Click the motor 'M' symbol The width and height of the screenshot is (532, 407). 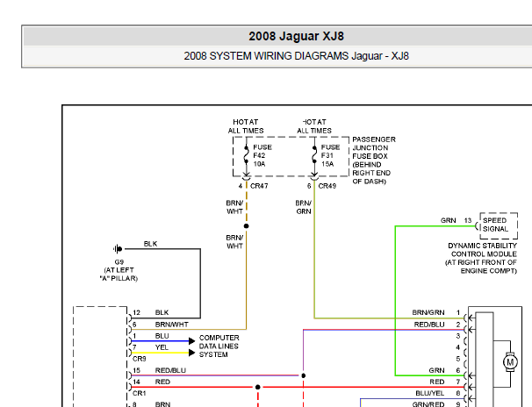click(510, 362)
